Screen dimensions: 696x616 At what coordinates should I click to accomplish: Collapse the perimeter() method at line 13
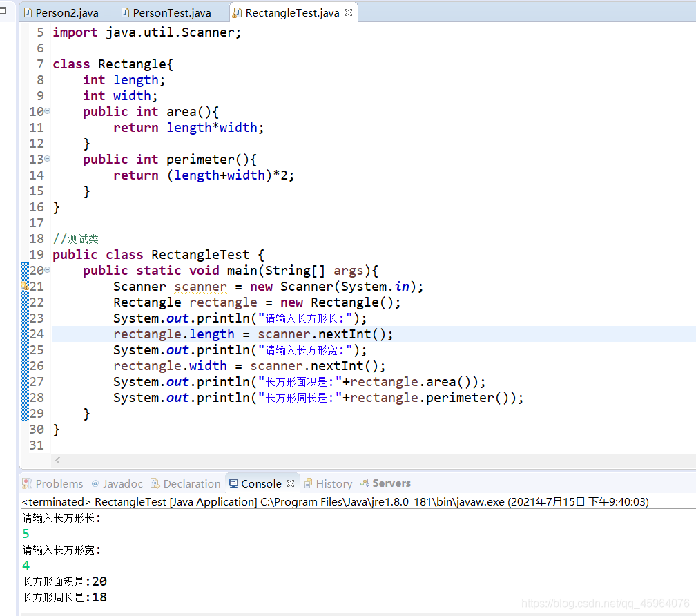coord(48,158)
